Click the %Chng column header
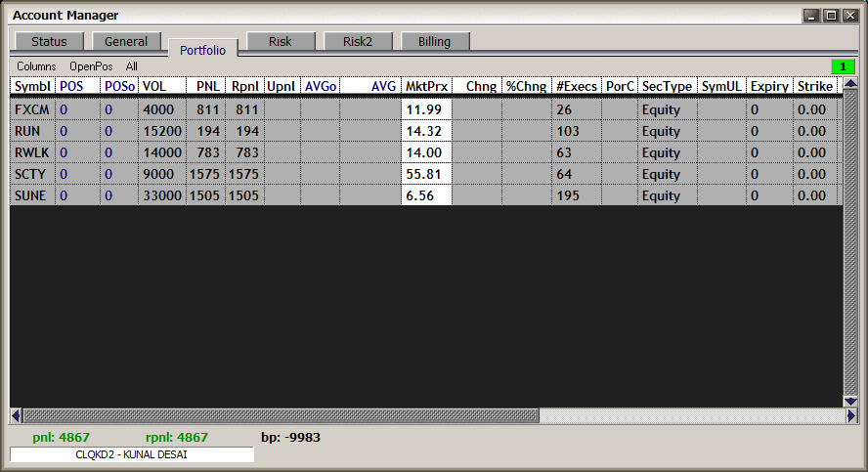The image size is (868, 472). click(527, 86)
